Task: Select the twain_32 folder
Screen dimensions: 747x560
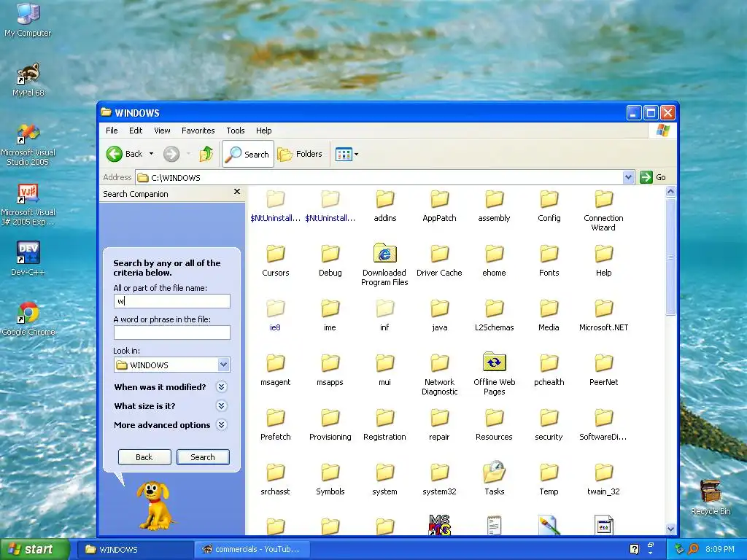Action: point(603,479)
